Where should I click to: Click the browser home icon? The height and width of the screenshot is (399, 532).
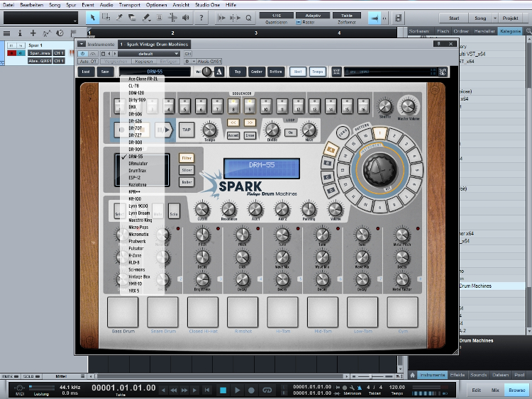click(x=412, y=376)
